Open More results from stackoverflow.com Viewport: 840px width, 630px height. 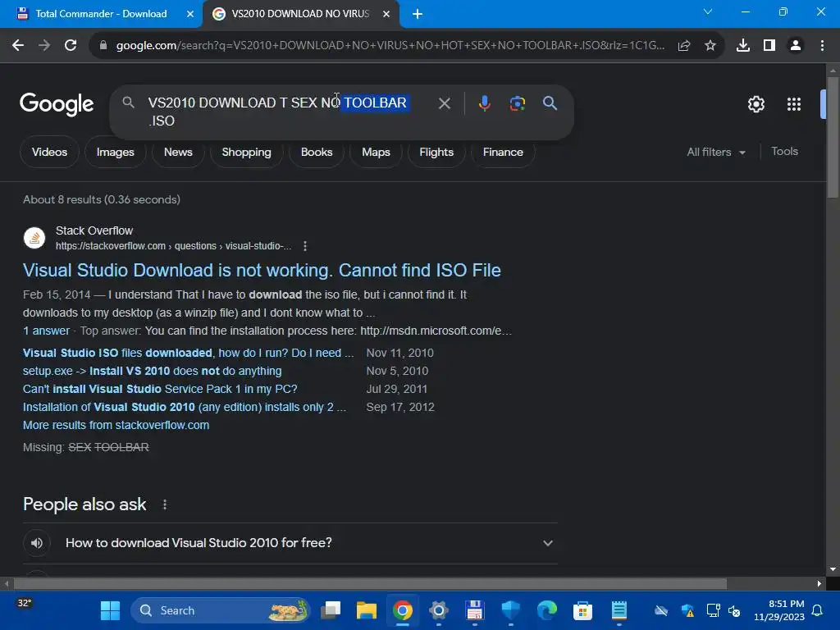(x=116, y=425)
